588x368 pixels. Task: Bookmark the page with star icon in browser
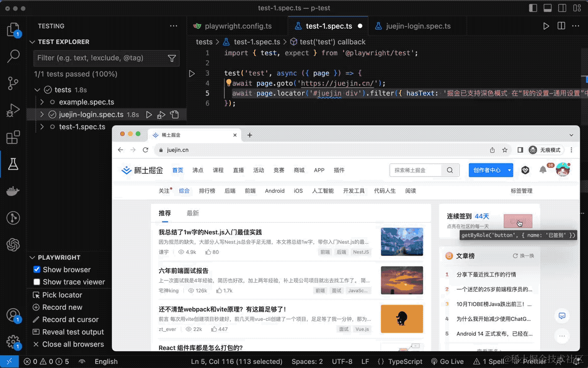coord(505,150)
